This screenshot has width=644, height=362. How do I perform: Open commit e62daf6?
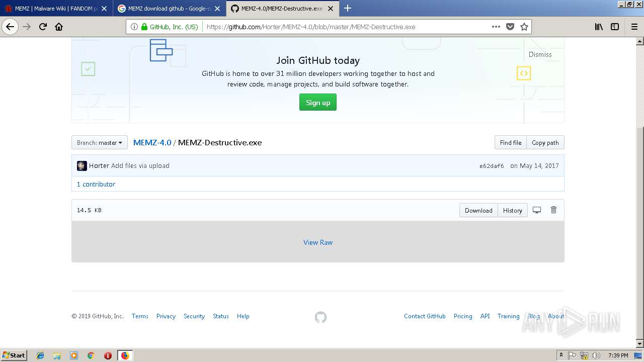492,166
